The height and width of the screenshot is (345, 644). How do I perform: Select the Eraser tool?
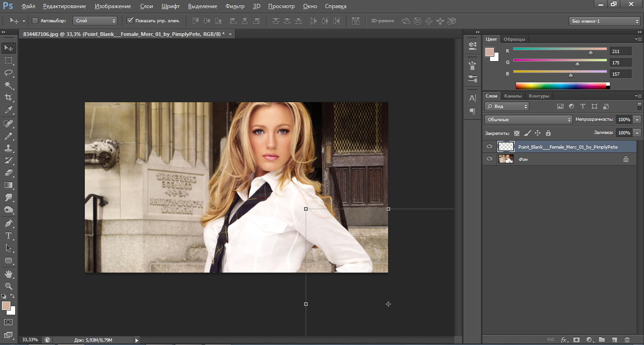9,173
